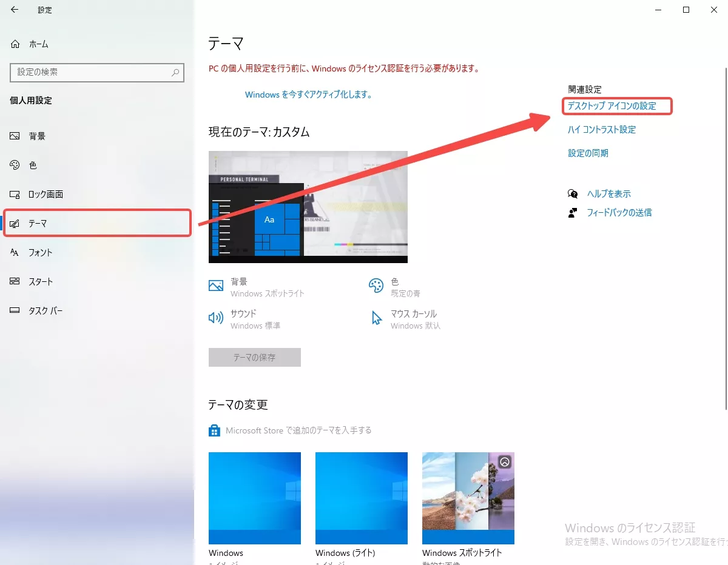Go to ホーム in Settings
728x565 pixels.
(x=97, y=44)
